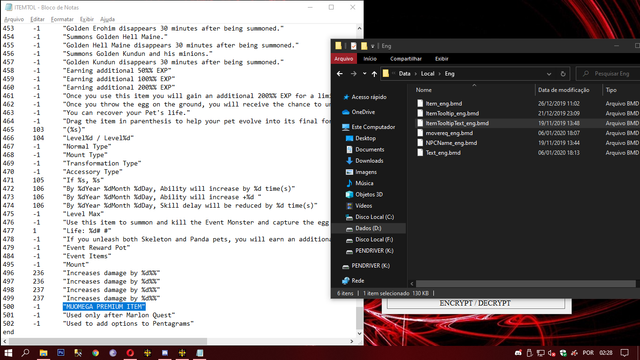Viewport: 640px width, 360px height.
Task: Click the ENCRYPT / DECRYPT button
Action: coord(476,303)
